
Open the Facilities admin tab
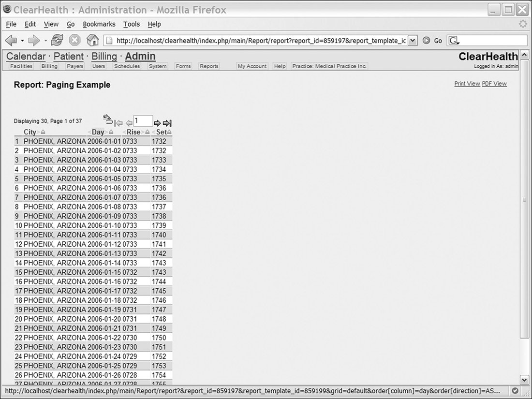pyautogui.click(x=21, y=66)
